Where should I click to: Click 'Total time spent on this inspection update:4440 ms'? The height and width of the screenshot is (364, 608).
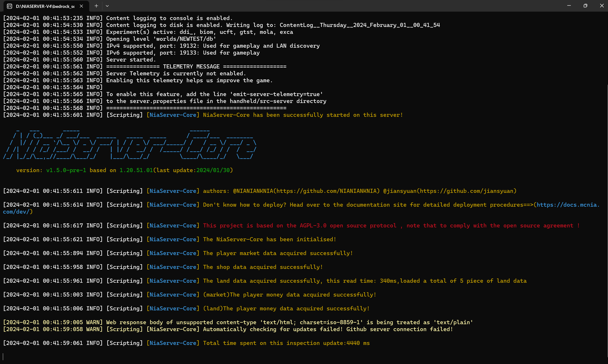point(286,343)
